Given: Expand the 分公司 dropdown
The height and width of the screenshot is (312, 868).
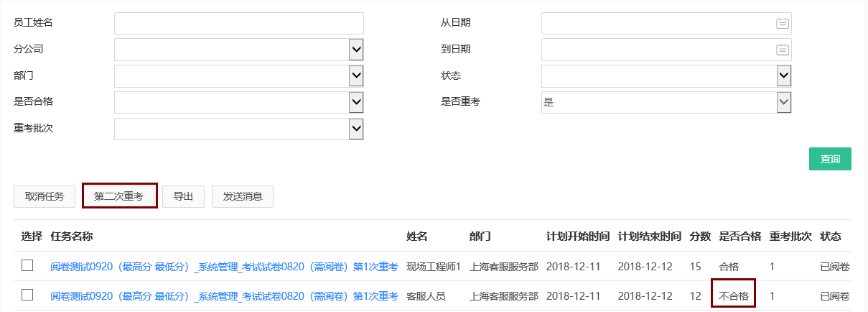Looking at the screenshot, I should pos(356,50).
